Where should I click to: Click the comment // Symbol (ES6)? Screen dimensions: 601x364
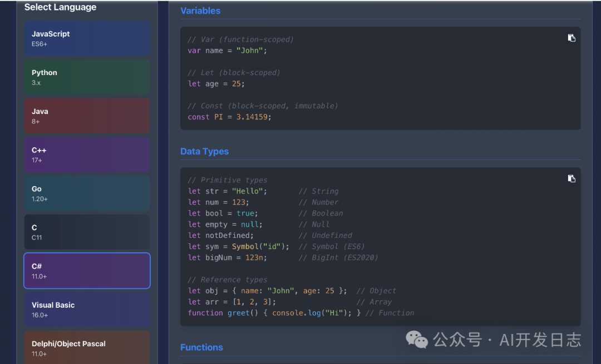click(332, 247)
